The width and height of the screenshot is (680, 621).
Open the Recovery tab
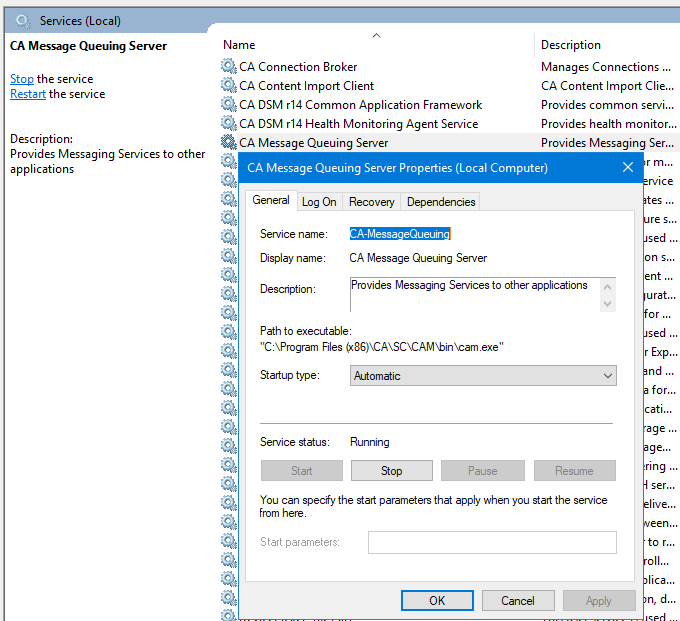[371, 202]
